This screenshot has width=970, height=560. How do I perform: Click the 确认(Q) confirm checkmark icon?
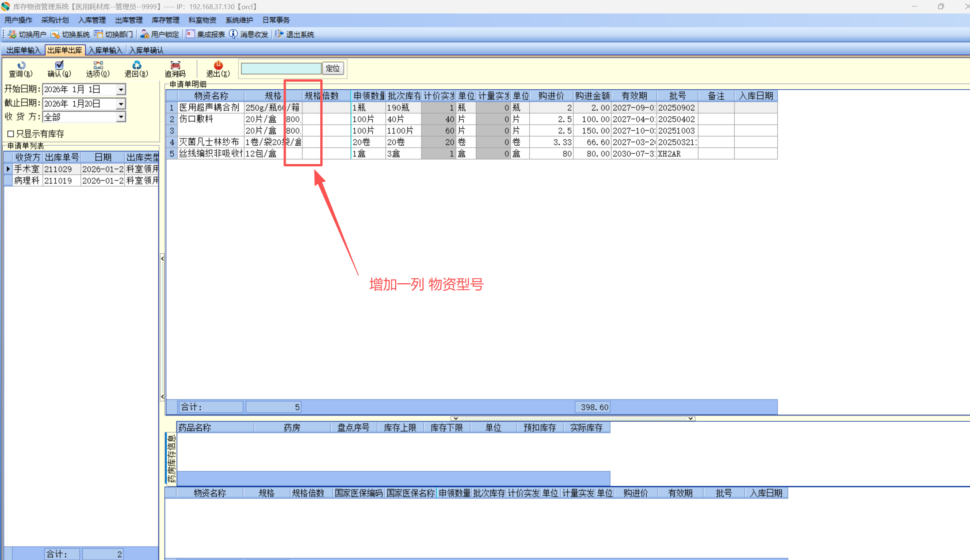[59, 66]
